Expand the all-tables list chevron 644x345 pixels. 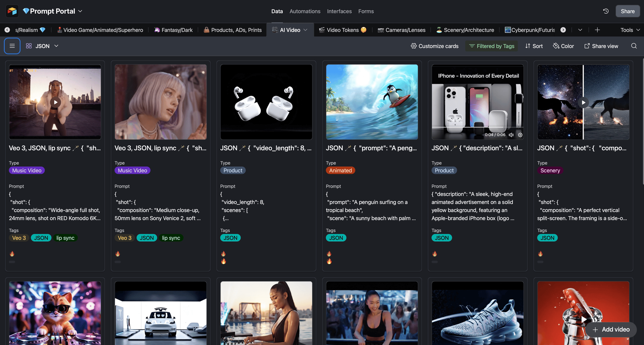coord(580,30)
